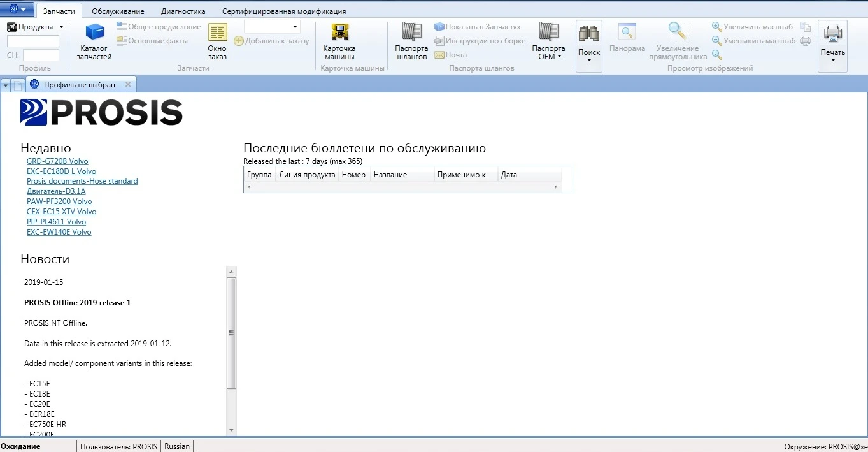Open recent link PIP-PL4611 Volvo

click(x=56, y=222)
